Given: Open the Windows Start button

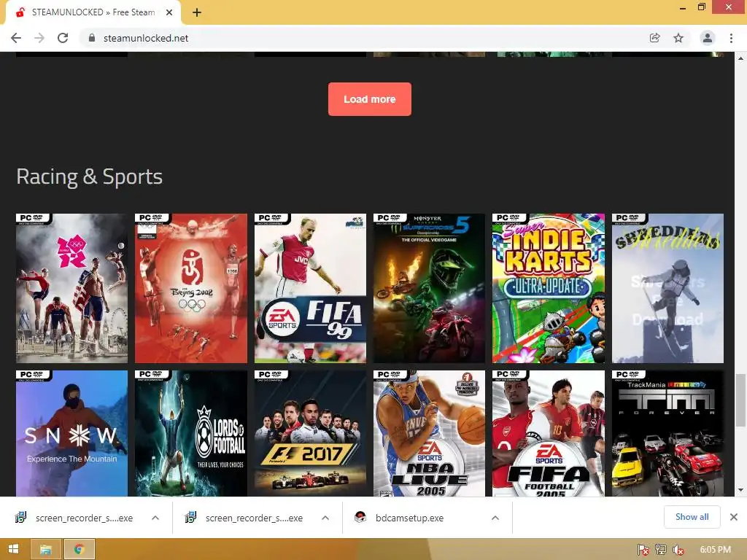Looking at the screenshot, I should (x=13, y=549).
